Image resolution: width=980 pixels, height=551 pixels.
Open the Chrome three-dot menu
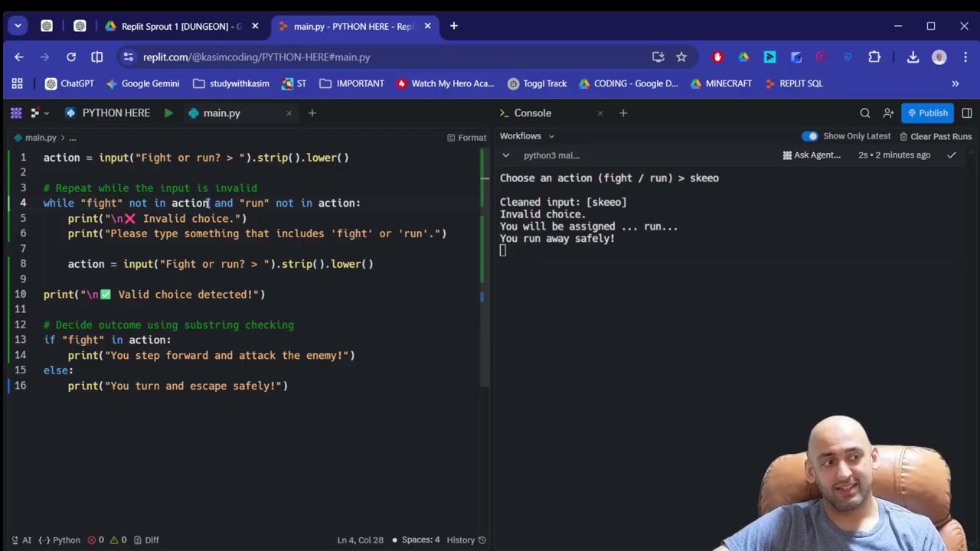click(964, 57)
